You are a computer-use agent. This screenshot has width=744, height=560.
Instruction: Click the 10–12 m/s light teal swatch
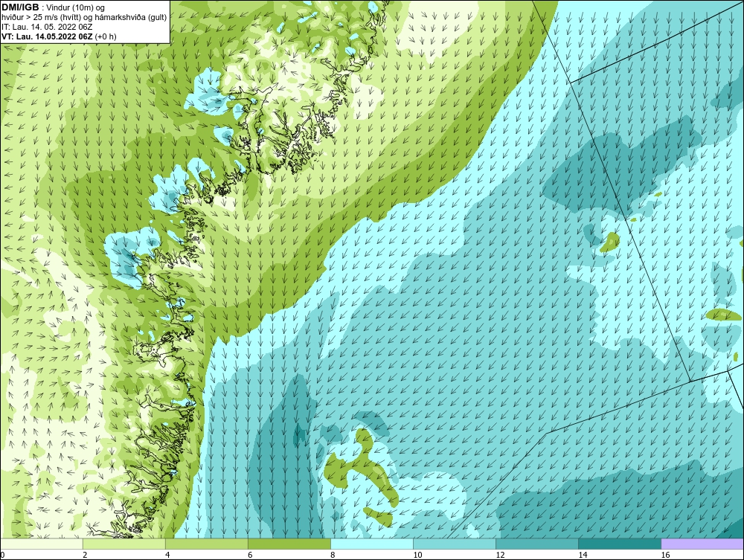[455, 544]
